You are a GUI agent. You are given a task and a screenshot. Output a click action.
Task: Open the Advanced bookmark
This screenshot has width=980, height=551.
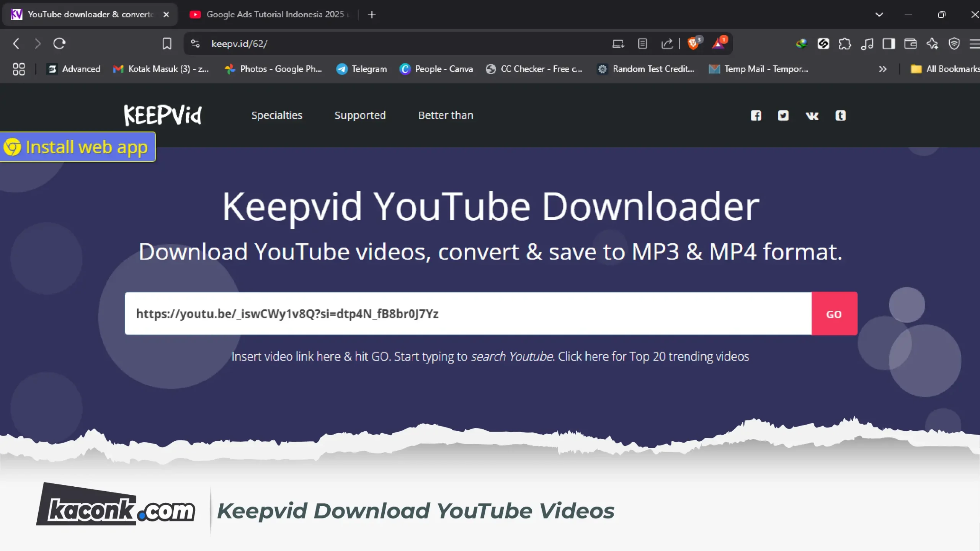(x=73, y=69)
